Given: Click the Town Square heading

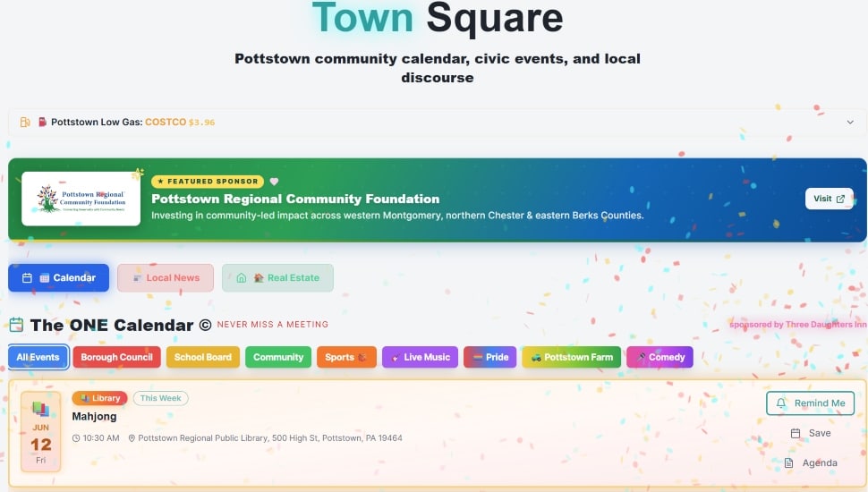Looking at the screenshot, I should pyautogui.click(x=438, y=18).
